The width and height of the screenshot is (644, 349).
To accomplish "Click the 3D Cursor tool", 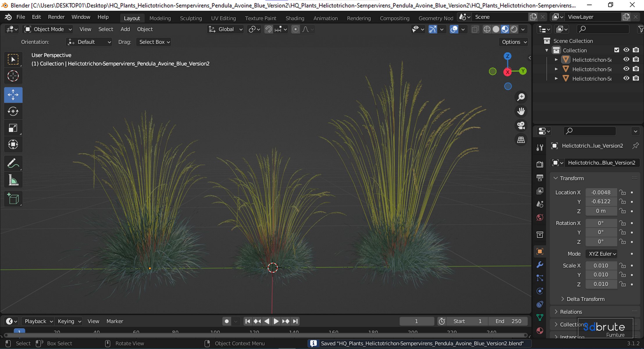I will pyautogui.click(x=13, y=76).
